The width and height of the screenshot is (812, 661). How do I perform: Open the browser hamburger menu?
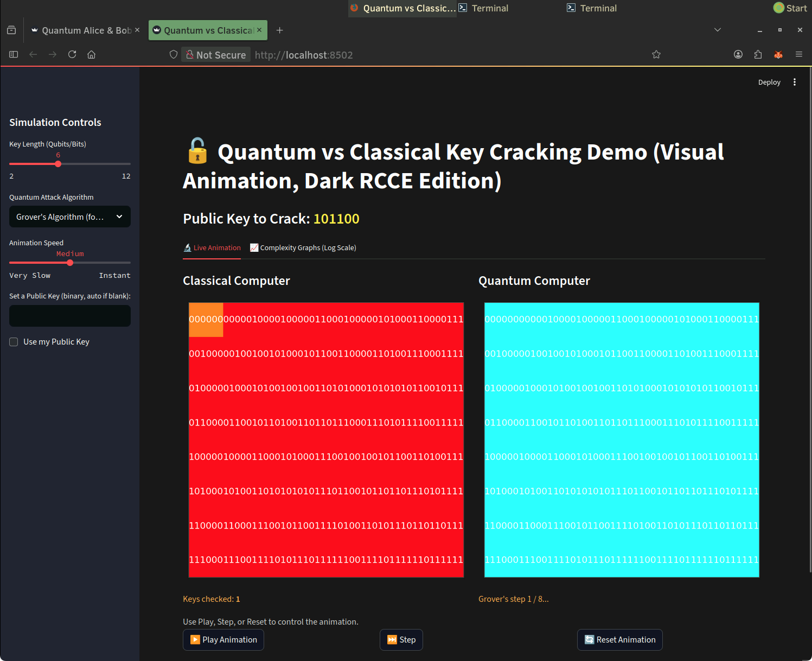coord(799,54)
